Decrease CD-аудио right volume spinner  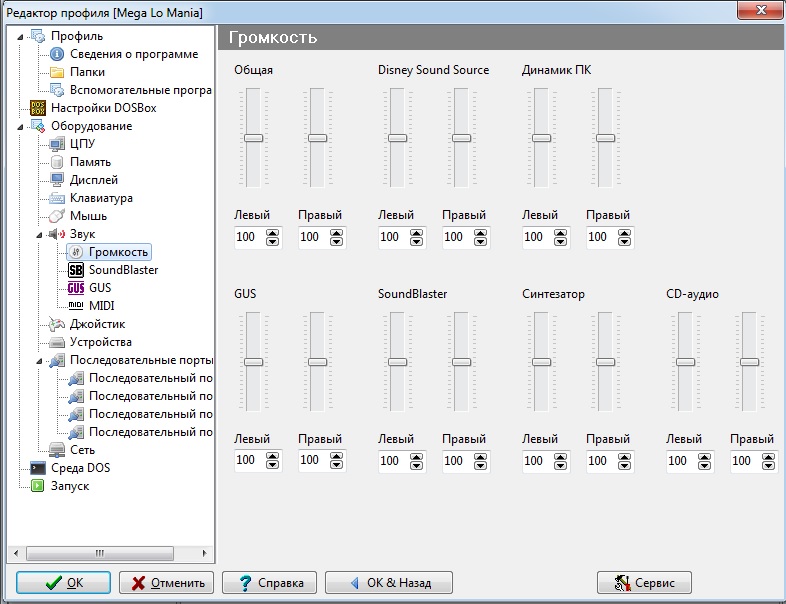pos(768,465)
